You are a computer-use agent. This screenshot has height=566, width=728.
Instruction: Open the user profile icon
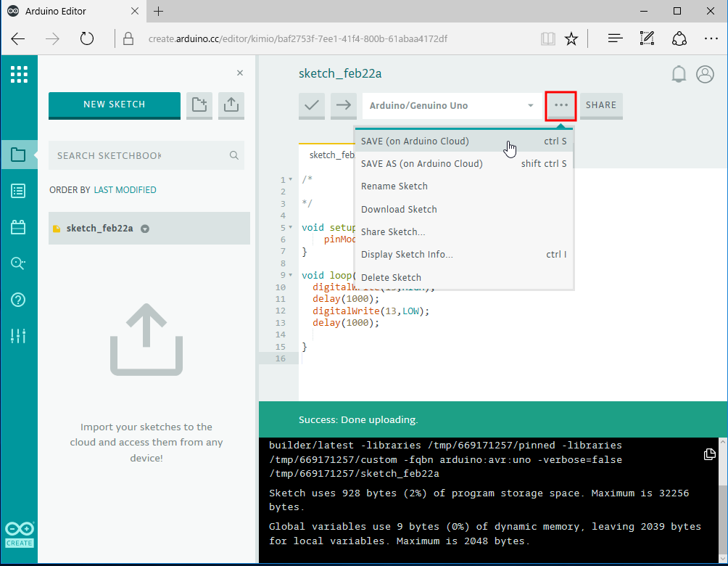(705, 74)
